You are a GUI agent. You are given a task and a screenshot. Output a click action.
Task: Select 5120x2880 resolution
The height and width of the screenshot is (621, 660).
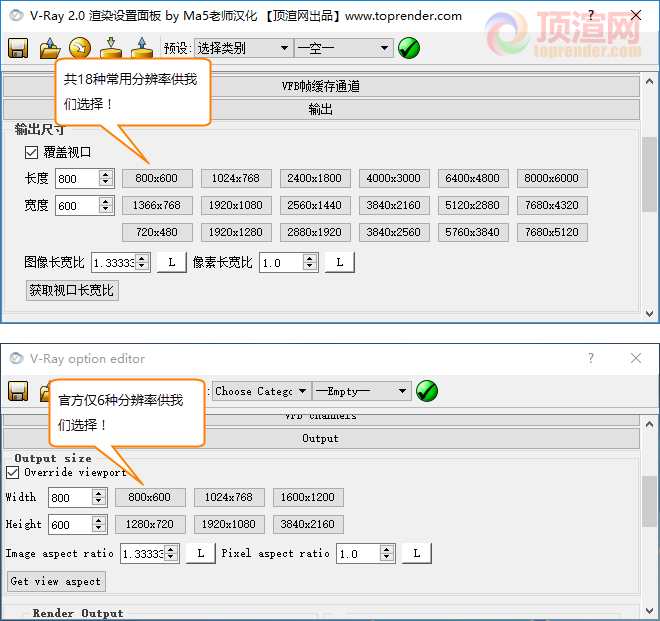[x=473, y=205]
